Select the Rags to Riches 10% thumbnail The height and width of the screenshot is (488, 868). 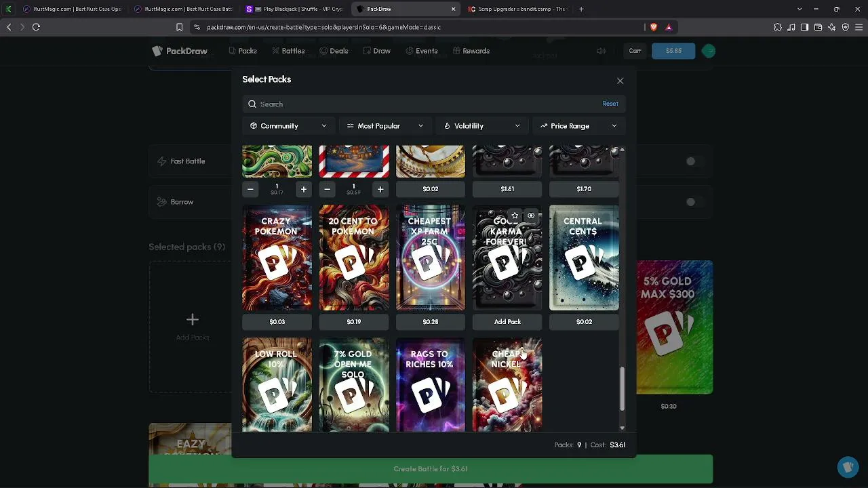[431, 384]
